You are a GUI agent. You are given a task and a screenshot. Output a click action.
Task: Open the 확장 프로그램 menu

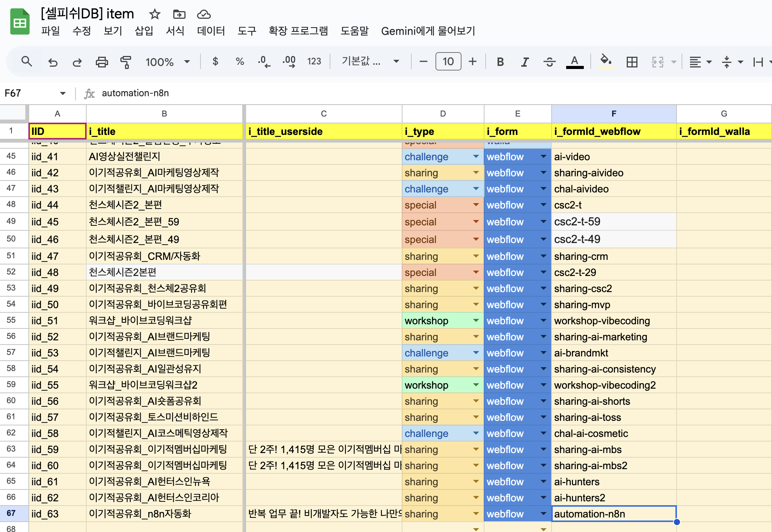(x=298, y=31)
